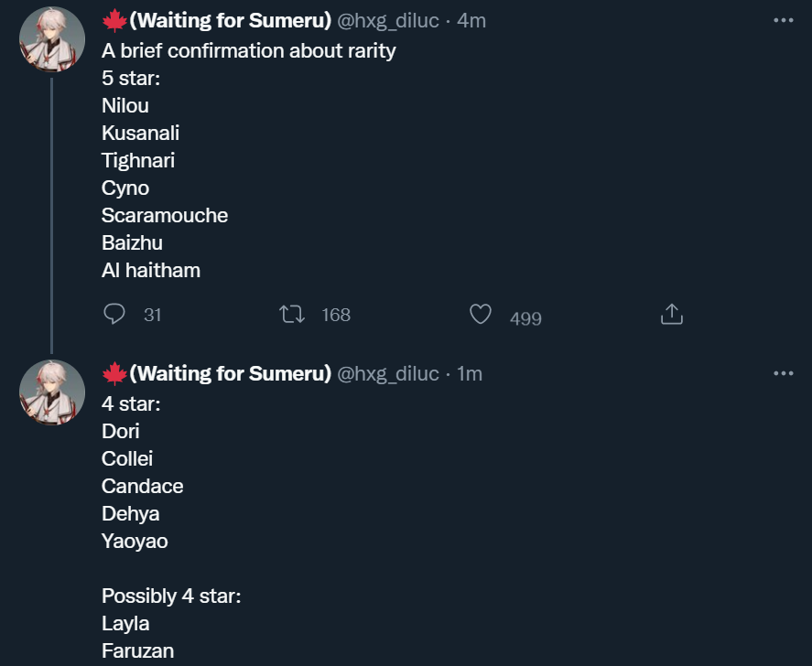Visit the @hxg_diluc handle on the first tweet
This screenshot has width=812, height=666.
click(x=388, y=20)
